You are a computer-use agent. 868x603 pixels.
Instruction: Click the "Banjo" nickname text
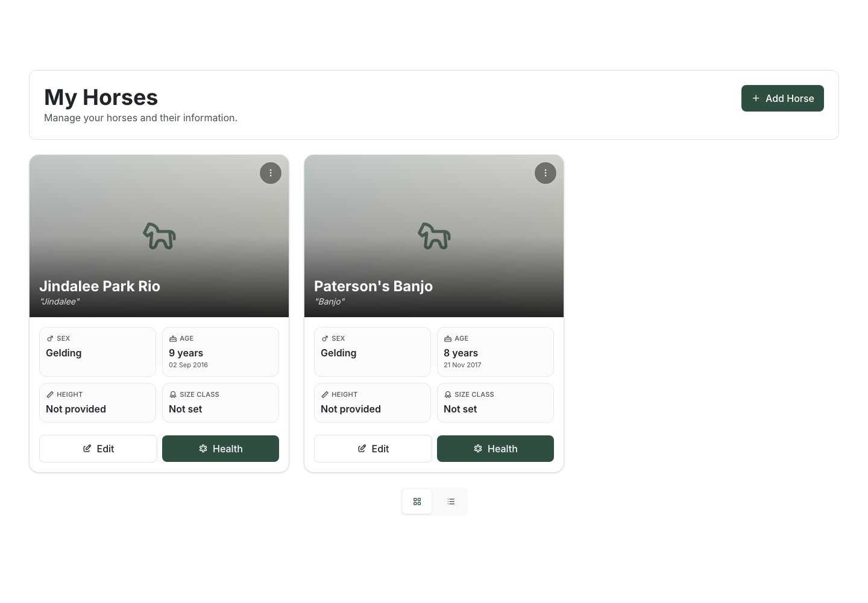[x=330, y=301]
